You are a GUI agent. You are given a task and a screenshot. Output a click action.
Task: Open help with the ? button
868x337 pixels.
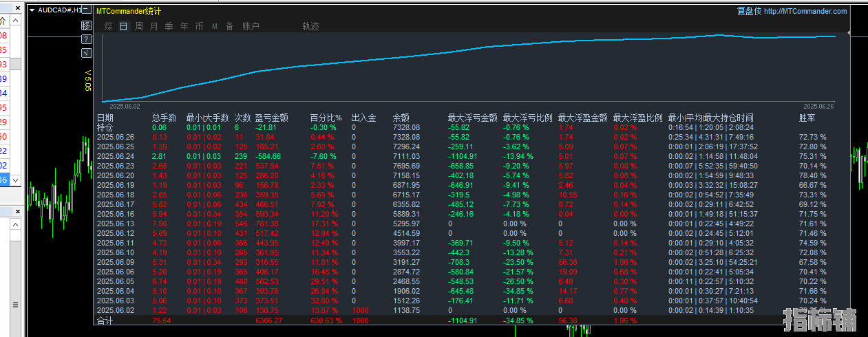click(x=86, y=39)
